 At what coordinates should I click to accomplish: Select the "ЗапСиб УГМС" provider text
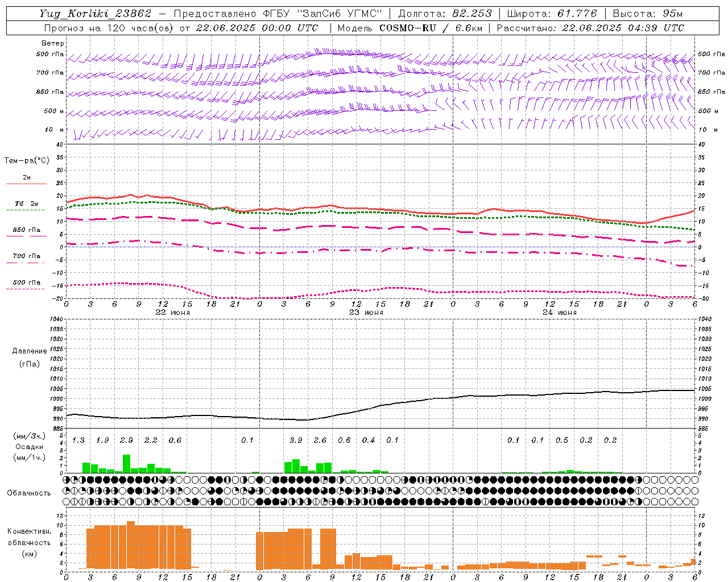coord(340,14)
